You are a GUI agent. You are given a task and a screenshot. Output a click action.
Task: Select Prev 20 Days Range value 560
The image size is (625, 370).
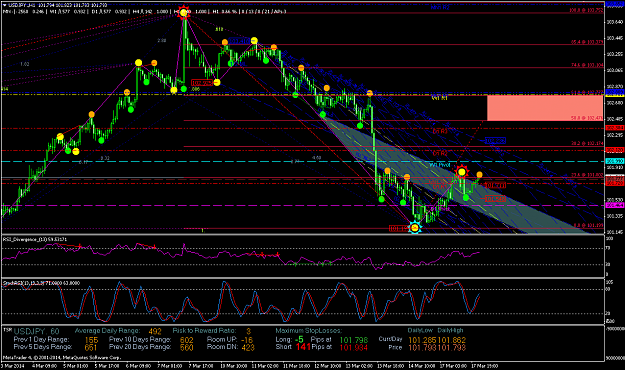187,348
